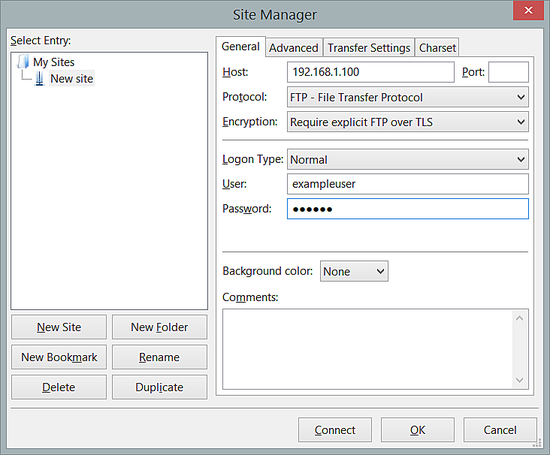This screenshot has height=455, width=550.
Task: Switch to the Advanced tab
Action: point(294,48)
